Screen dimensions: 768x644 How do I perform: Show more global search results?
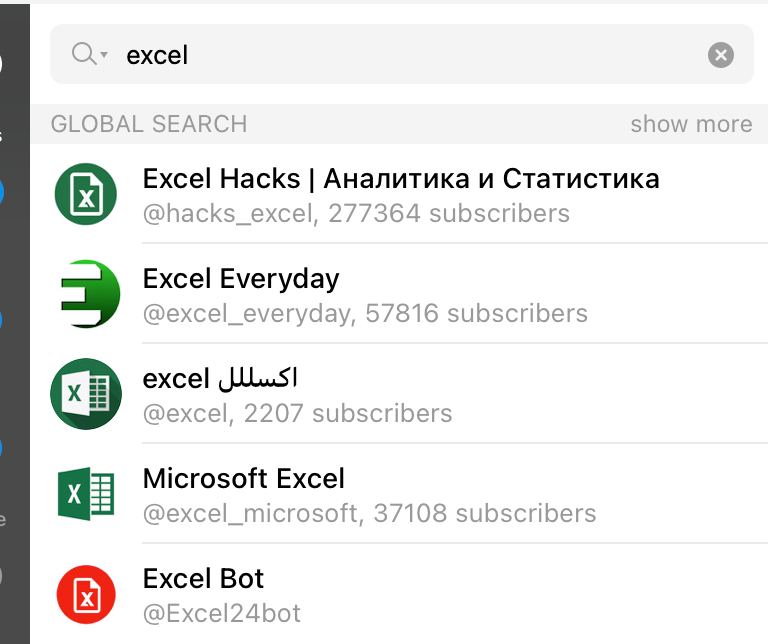click(x=691, y=124)
